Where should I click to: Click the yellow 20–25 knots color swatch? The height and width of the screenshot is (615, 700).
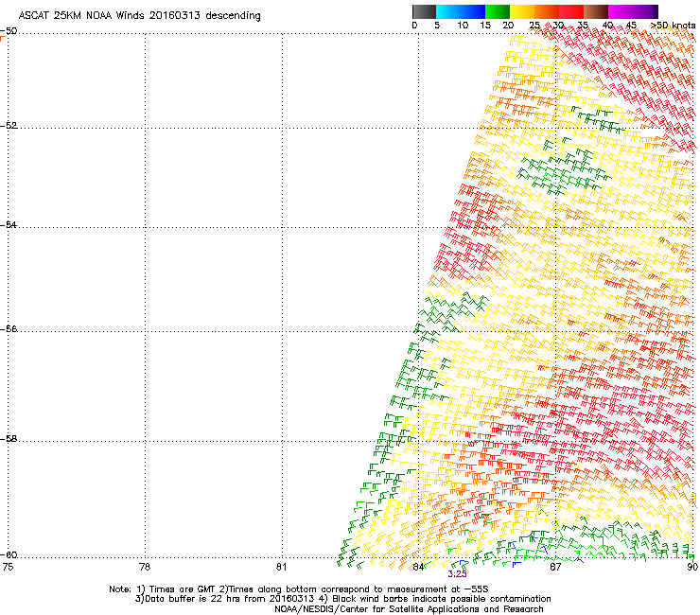522,11
